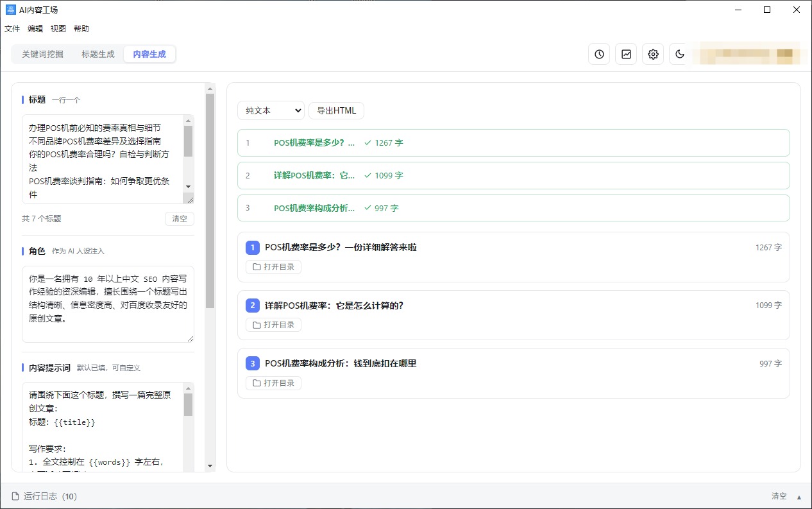Open the 编辑 menu
This screenshot has height=509, width=812.
tap(35, 29)
